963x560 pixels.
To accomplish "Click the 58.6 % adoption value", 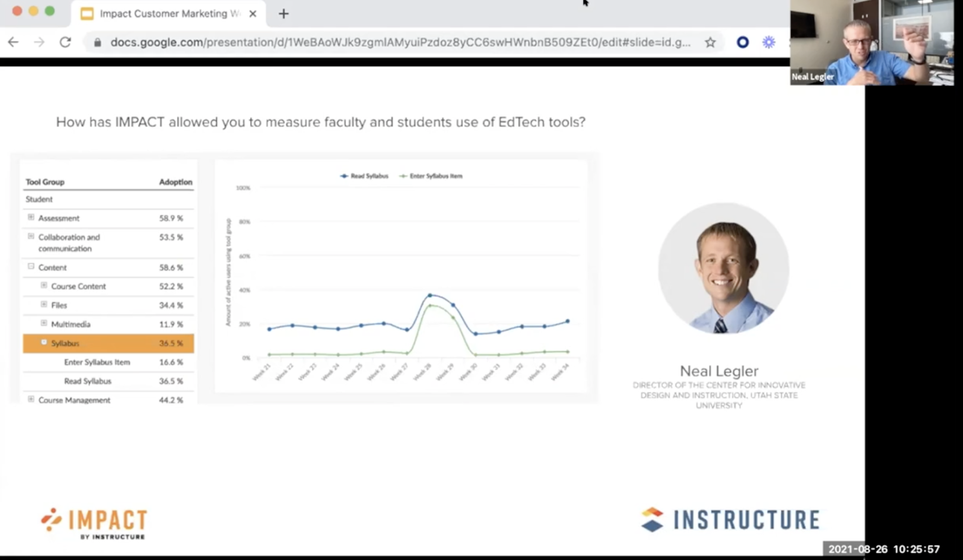I will pos(171,268).
